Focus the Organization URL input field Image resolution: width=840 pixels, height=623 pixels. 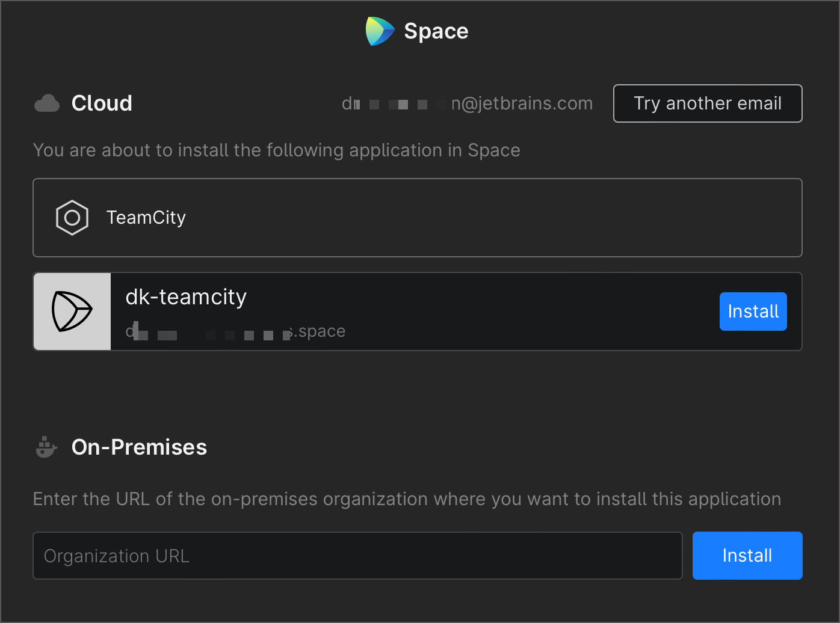357,556
